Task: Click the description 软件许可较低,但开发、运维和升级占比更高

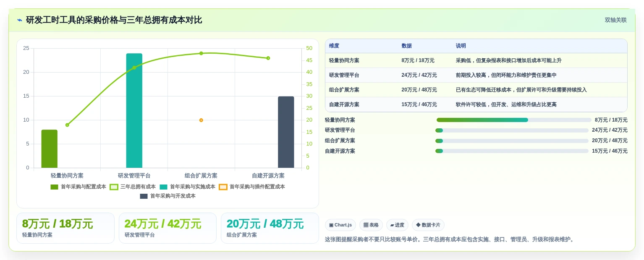Action: tap(506, 105)
